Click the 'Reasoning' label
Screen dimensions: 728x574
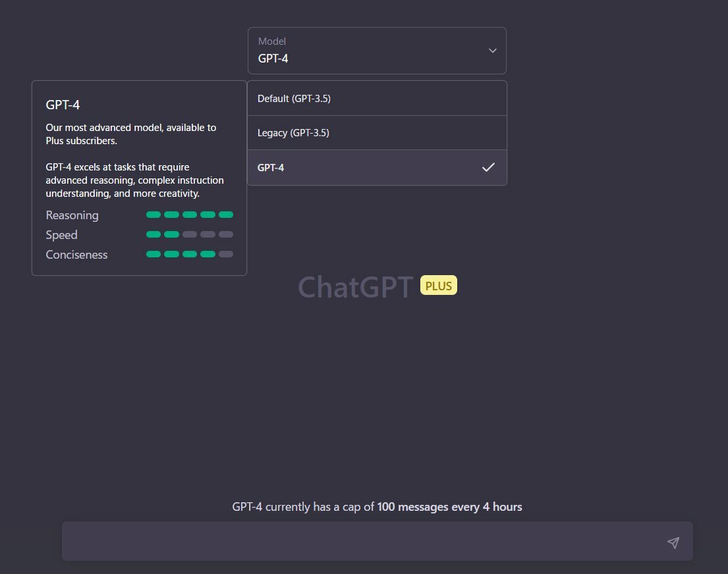click(x=72, y=215)
